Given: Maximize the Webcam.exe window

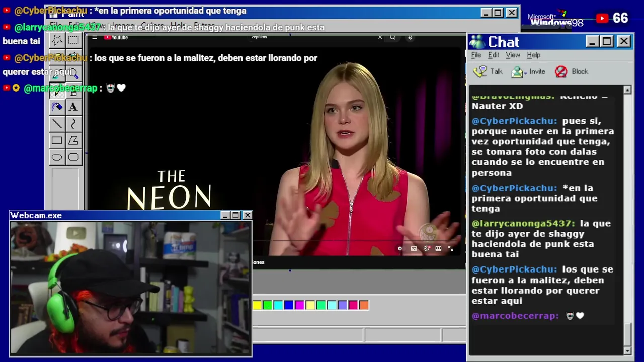Looking at the screenshot, I should (235, 215).
